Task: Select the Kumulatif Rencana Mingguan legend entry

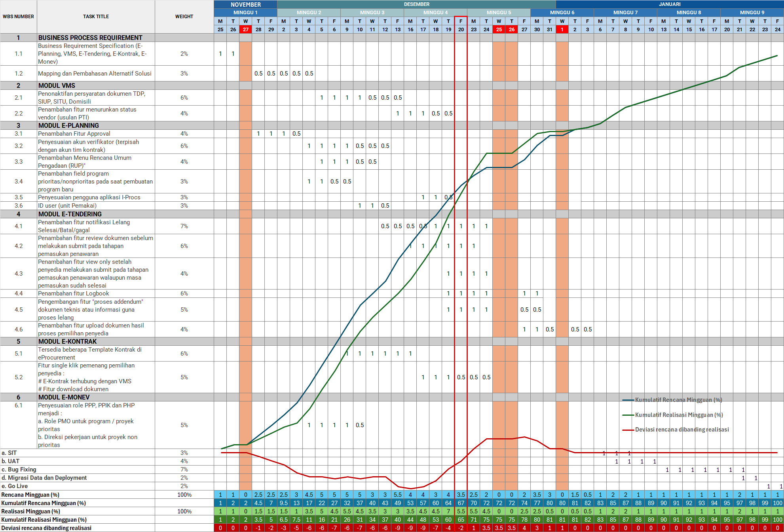Action: [x=678, y=400]
